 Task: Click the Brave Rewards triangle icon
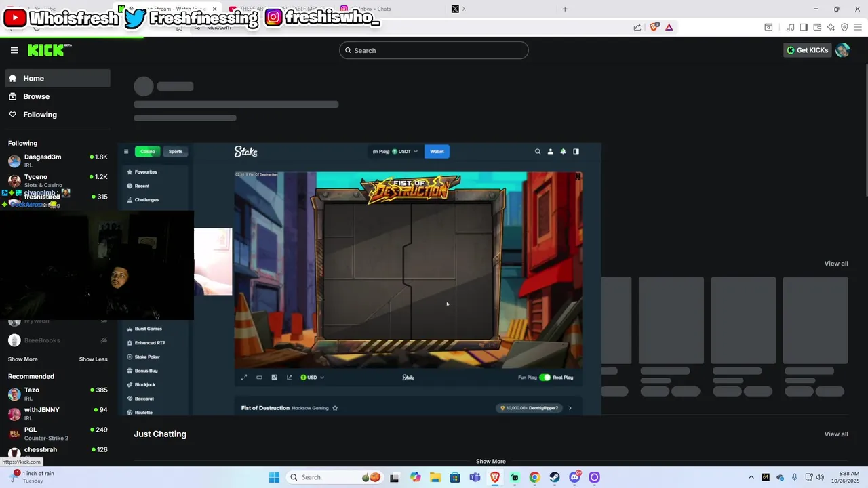[x=669, y=27]
